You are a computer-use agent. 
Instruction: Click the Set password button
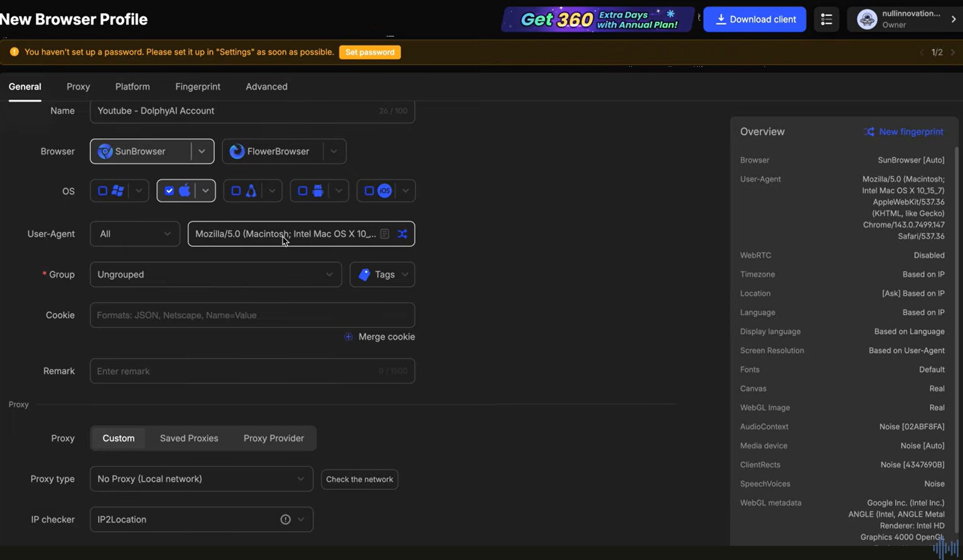[x=370, y=52]
